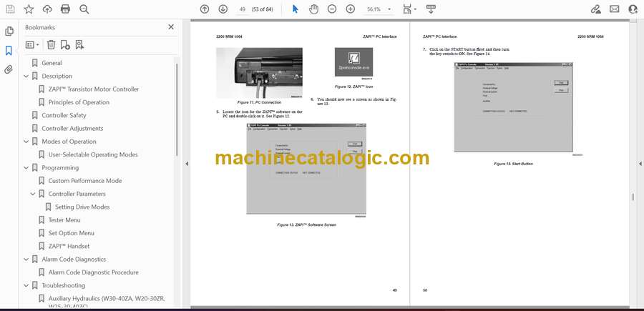Toggle the bookmarks panel icon

tap(9, 51)
